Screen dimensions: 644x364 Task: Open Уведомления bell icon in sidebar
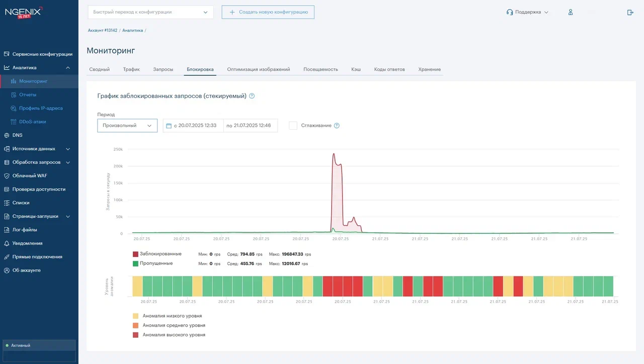(x=7, y=243)
